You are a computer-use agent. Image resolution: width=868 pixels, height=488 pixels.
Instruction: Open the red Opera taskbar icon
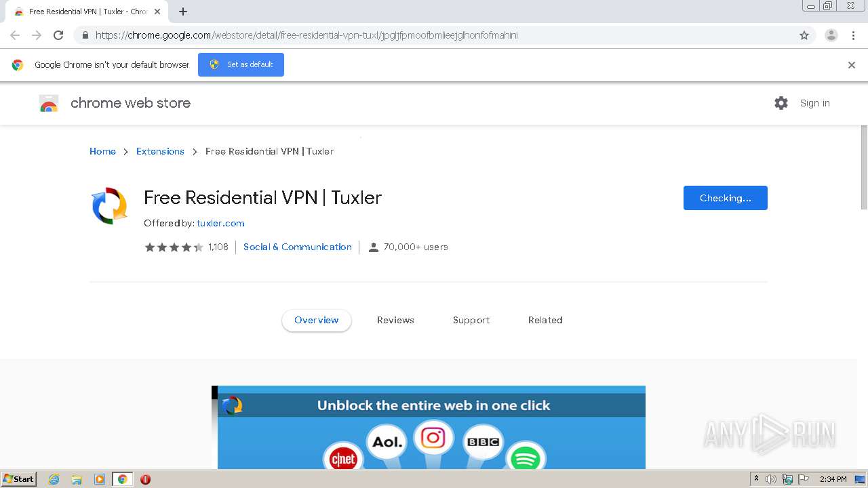(x=145, y=479)
